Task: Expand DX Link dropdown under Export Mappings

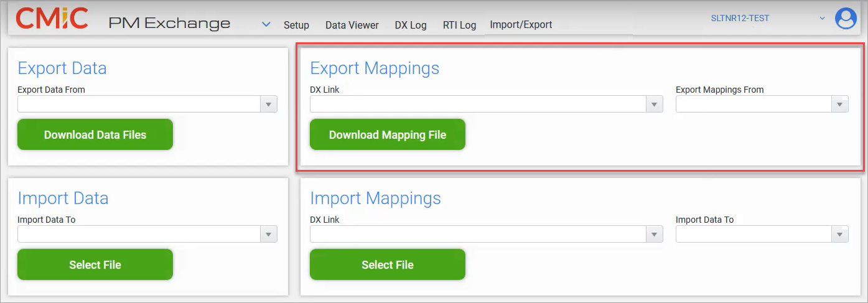Action: pos(654,105)
